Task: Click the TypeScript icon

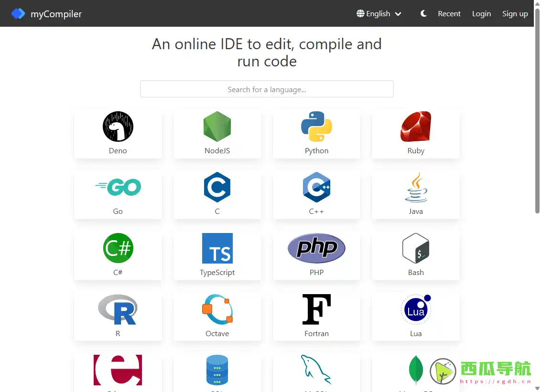Action: [217, 248]
